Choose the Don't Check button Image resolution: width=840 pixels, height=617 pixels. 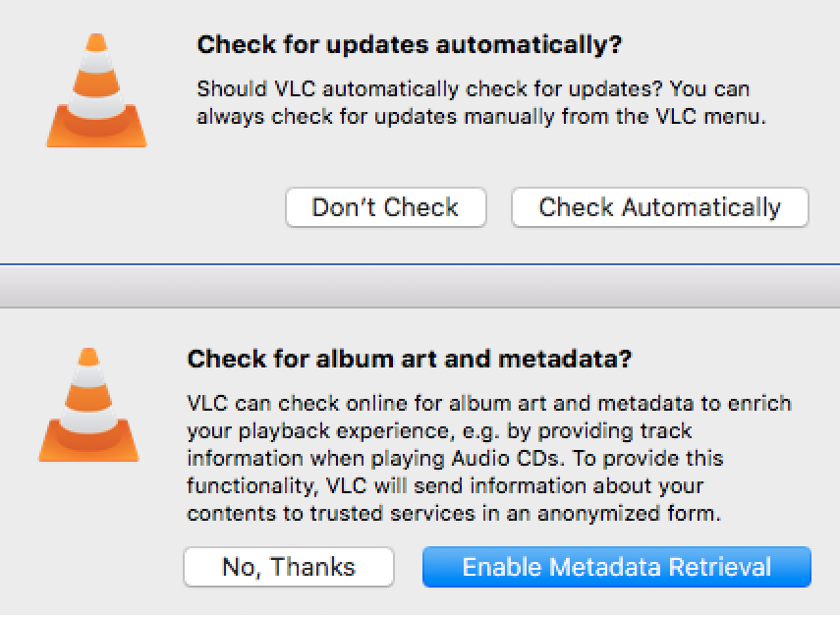coord(386,207)
